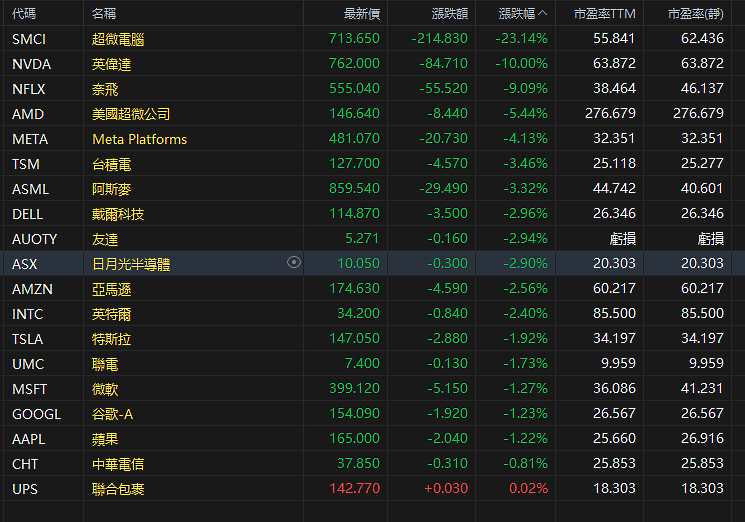Select the INTC ticker
The height and width of the screenshot is (522, 745).
coord(28,314)
